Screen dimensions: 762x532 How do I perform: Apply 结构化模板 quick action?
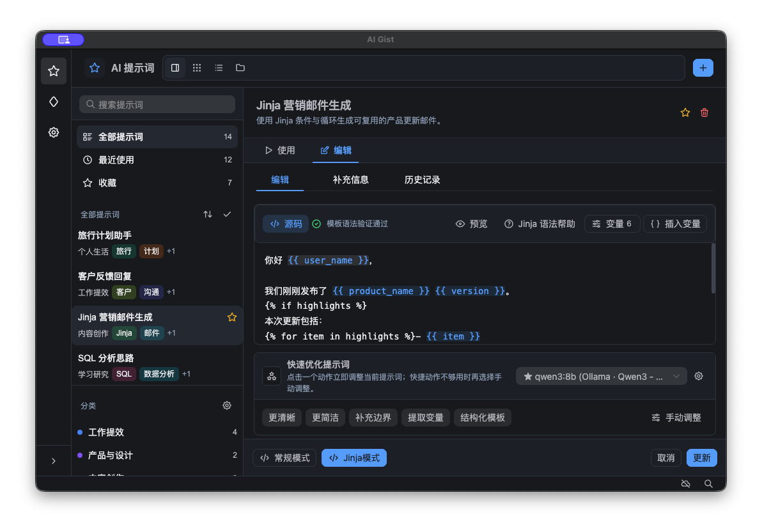(x=482, y=418)
